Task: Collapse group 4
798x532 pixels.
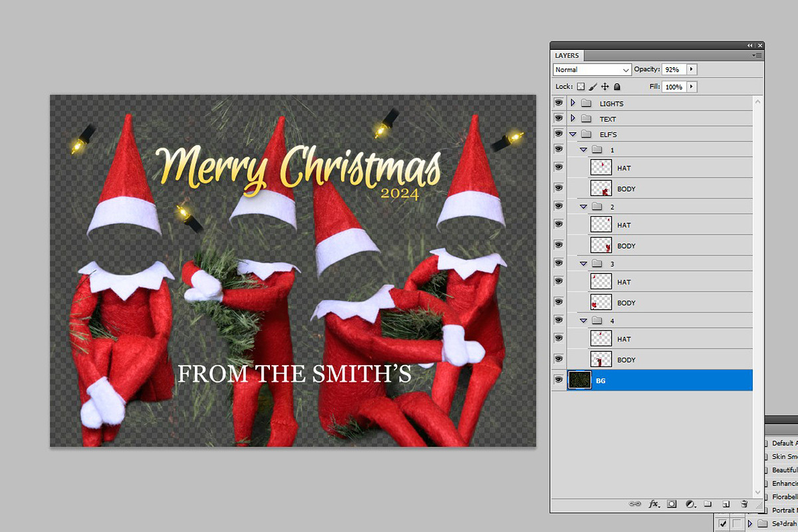Action: pyautogui.click(x=583, y=321)
